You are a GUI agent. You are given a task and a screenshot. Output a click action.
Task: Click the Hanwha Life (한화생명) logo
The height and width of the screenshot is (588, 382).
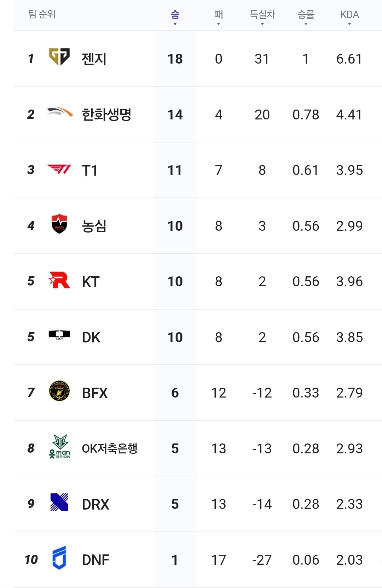[59, 113]
